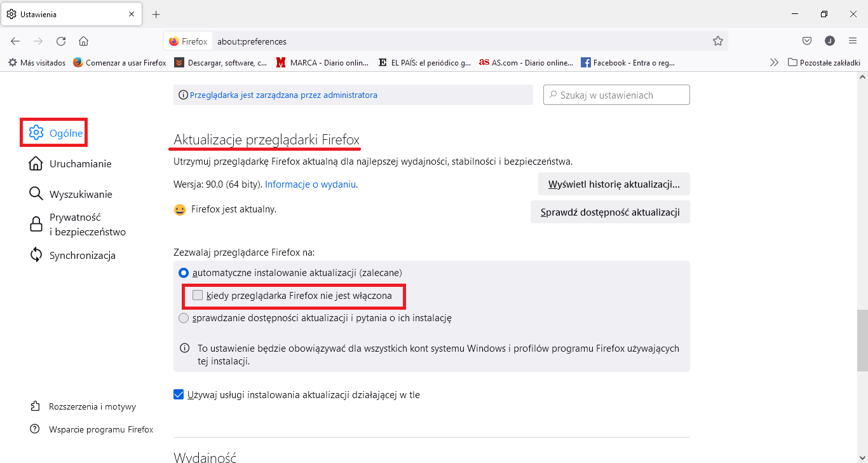Screen dimensions: 868x463
Task: Open the Pocket save icon
Action: [807, 41]
